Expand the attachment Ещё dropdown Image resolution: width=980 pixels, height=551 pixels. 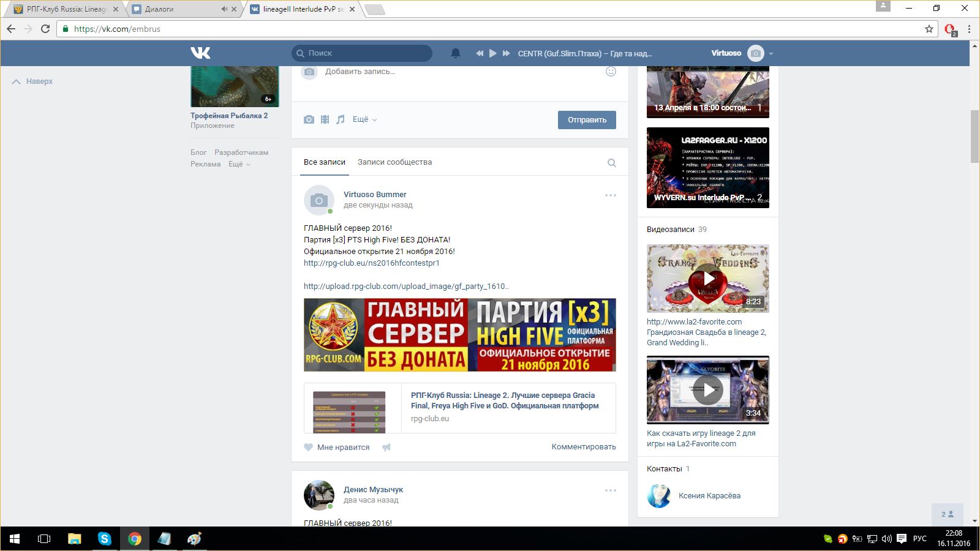[x=364, y=119]
